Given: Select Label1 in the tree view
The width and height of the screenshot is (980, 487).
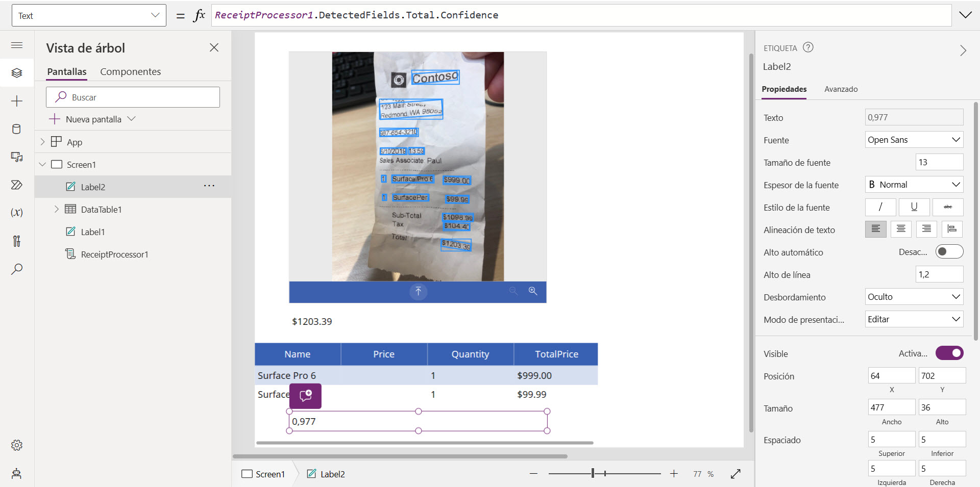Looking at the screenshot, I should click(x=133, y=232).
